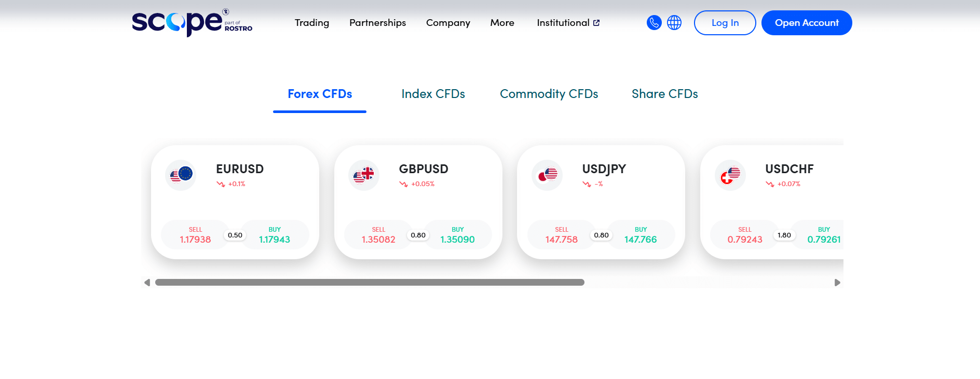Click the GBPUSD flag pair icon
Image resolution: width=980 pixels, height=379 pixels.
coord(364,175)
